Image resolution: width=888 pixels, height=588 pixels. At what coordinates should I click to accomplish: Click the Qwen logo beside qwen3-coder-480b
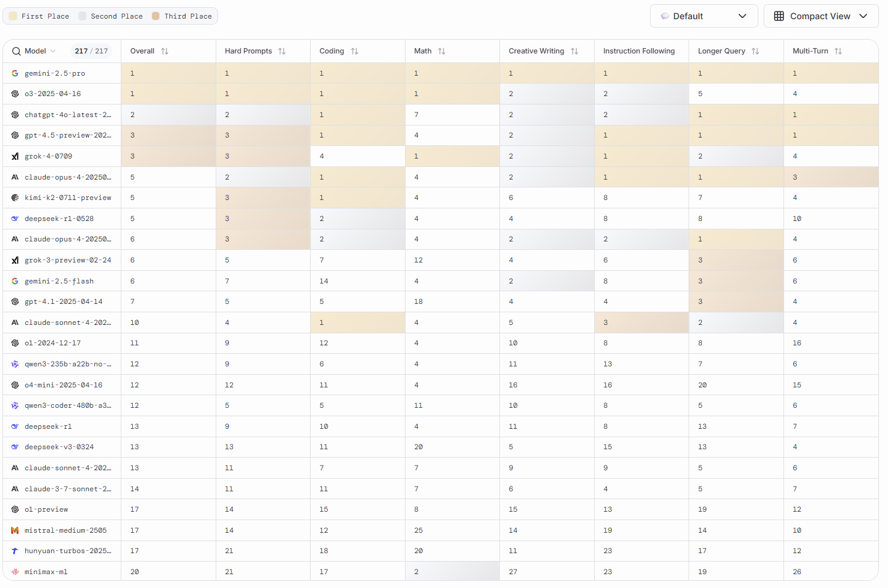[x=15, y=405]
